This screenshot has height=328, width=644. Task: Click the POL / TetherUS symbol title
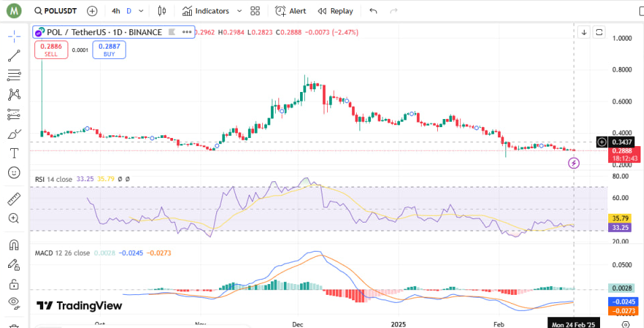104,32
